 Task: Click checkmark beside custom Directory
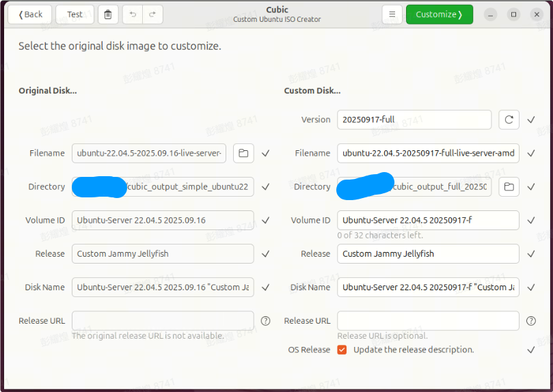(530, 186)
